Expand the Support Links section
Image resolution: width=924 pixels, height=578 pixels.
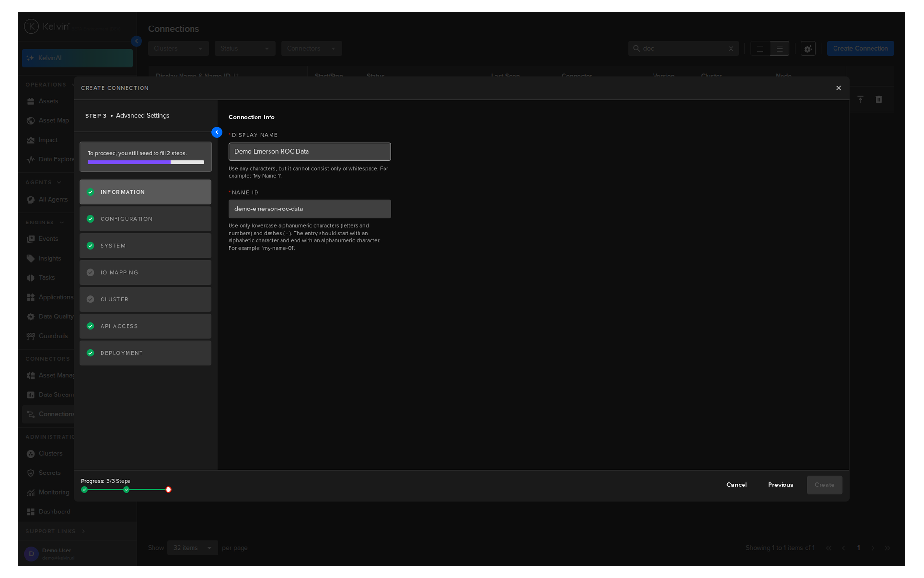pos(83,531)
